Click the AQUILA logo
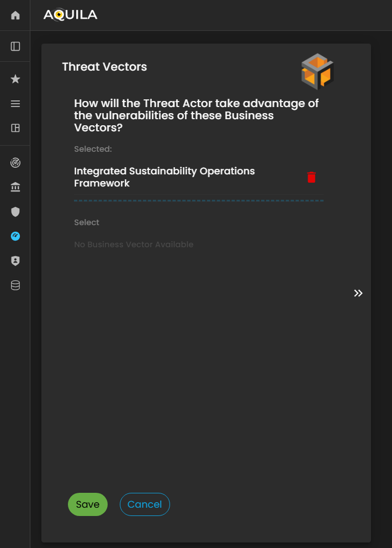The height and width of the screenshot is (548, 392). 70,15
